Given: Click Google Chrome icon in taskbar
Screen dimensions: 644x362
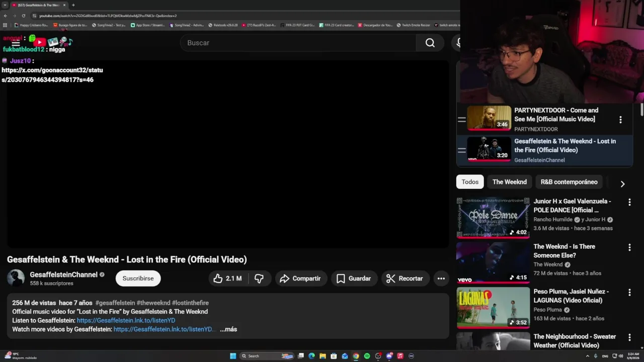Looking at the screenshot, I should 356,356.
